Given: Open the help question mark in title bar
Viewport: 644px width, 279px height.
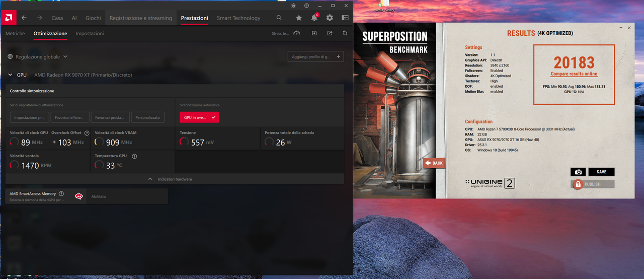Looking at the screenshot, I should (x=306, y=5).
